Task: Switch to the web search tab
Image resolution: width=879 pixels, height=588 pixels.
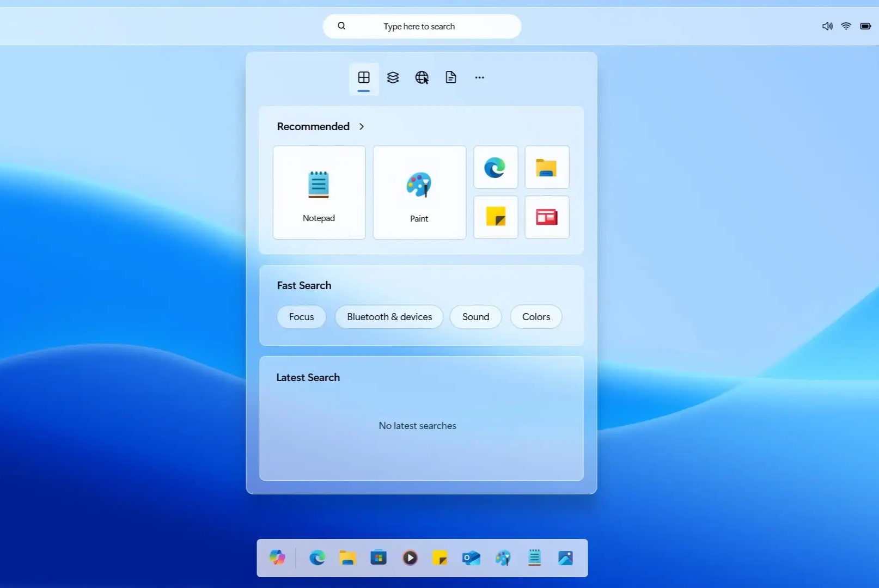Action: click(422, 77)
